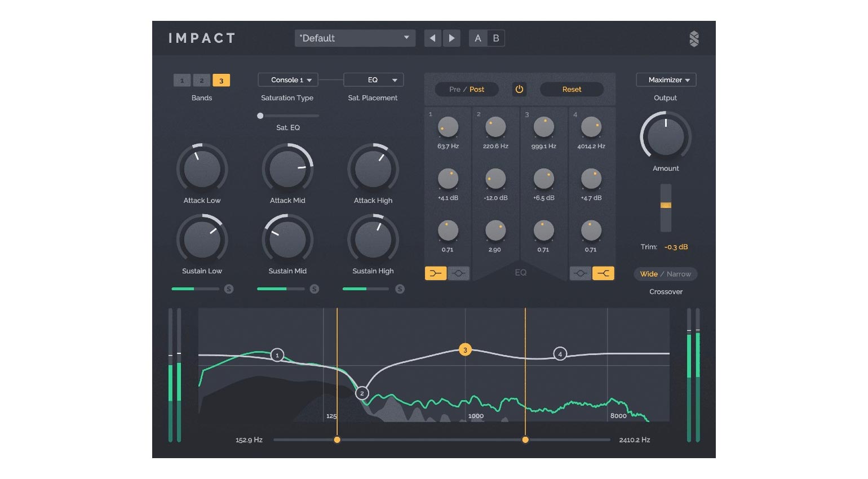
Task: Toggle the Pre / Post EQ switch
Action: pos(467,89)
